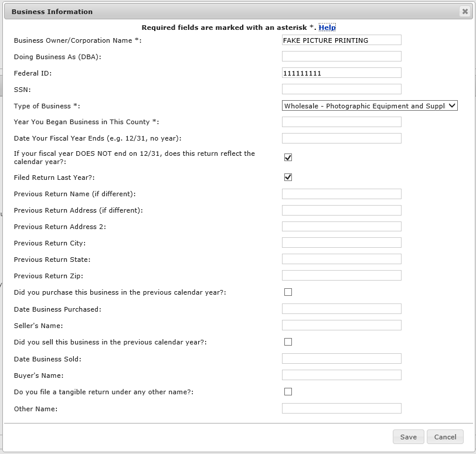Click the Doing Business As field
The width and height of the screenshot is (476, 454).
click(341, 56)
